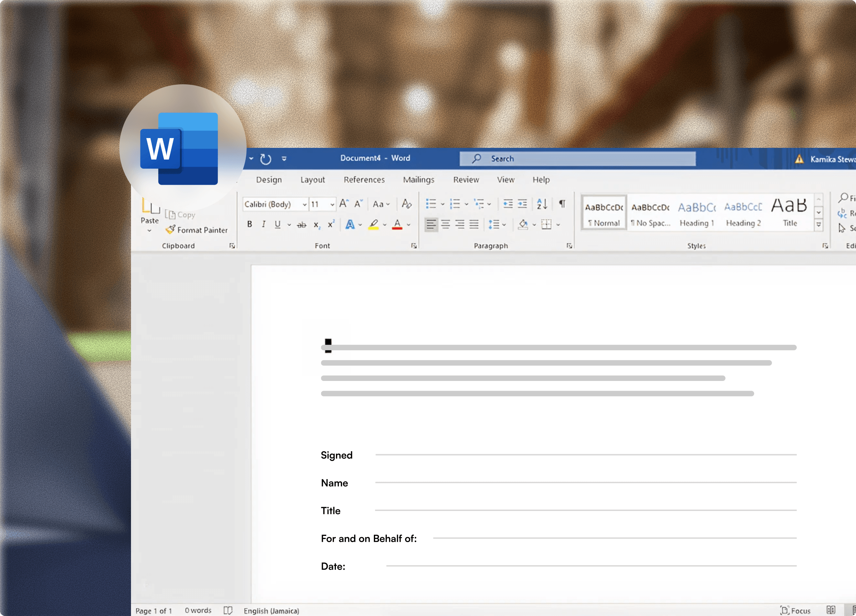The width and height of the screenshot is (856, 616).
Task: Click the Copy button
Action: (180, 215)
